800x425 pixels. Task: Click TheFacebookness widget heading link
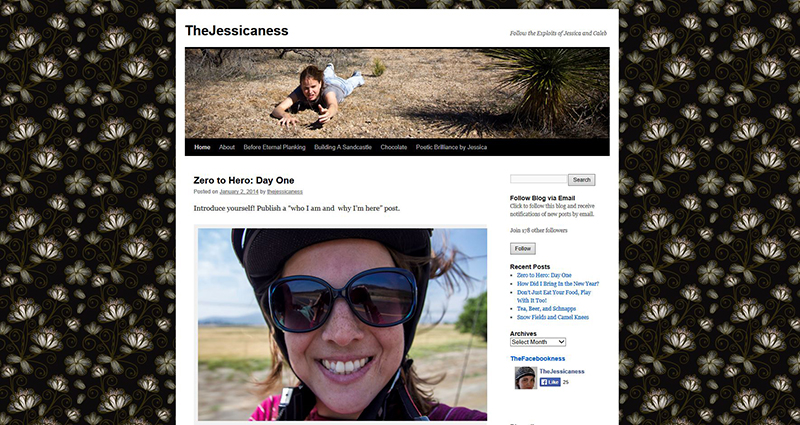[x=537, y=359]
